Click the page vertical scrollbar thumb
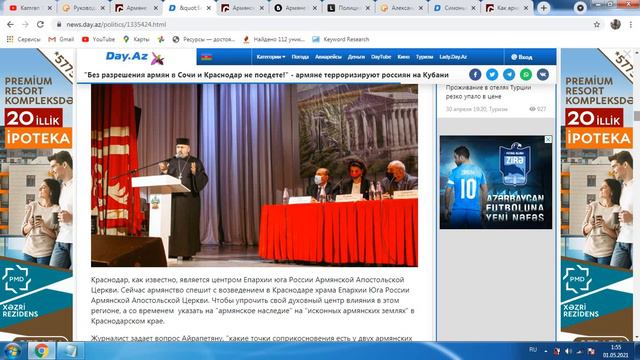 pos(636,115)
